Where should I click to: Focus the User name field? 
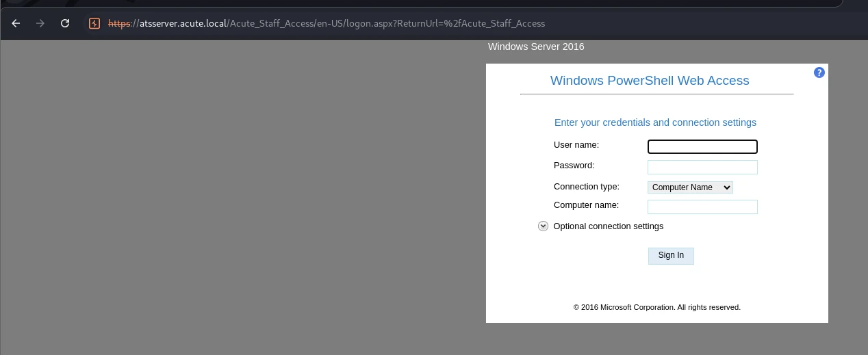702,146
